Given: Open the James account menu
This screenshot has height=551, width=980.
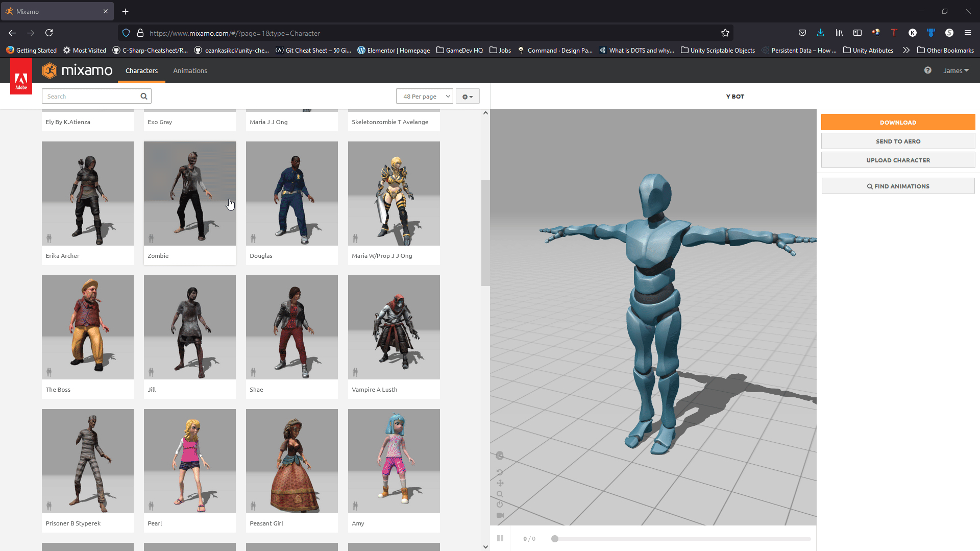Looking at the screenshot, I should tap(956, 70).
